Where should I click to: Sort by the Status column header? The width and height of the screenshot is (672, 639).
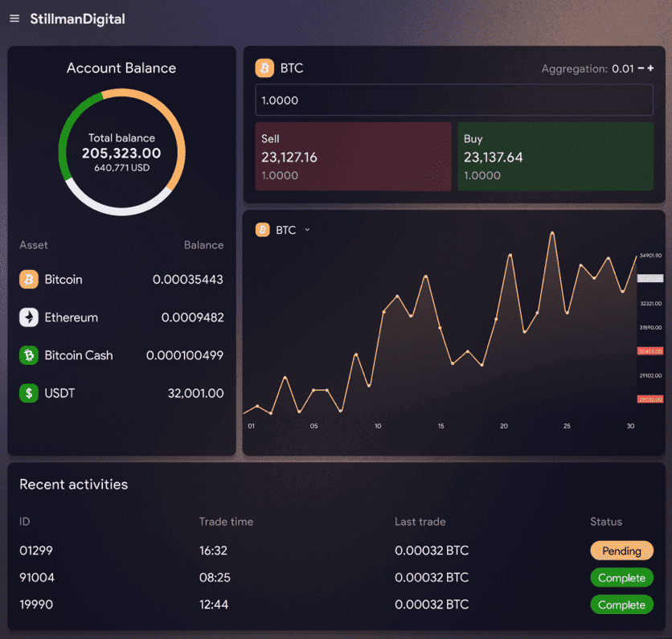(x=605, y=522)
